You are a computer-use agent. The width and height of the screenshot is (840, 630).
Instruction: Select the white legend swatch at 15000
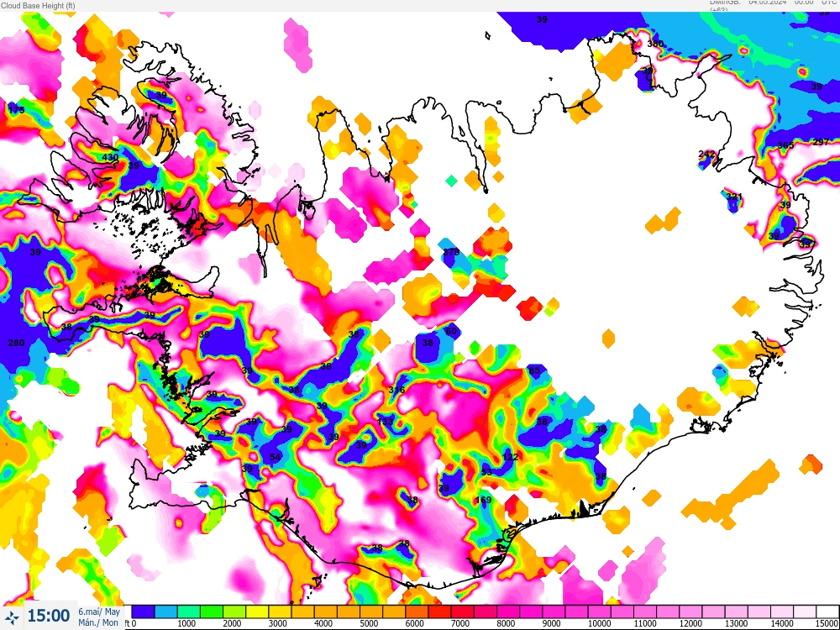point(827,612)
